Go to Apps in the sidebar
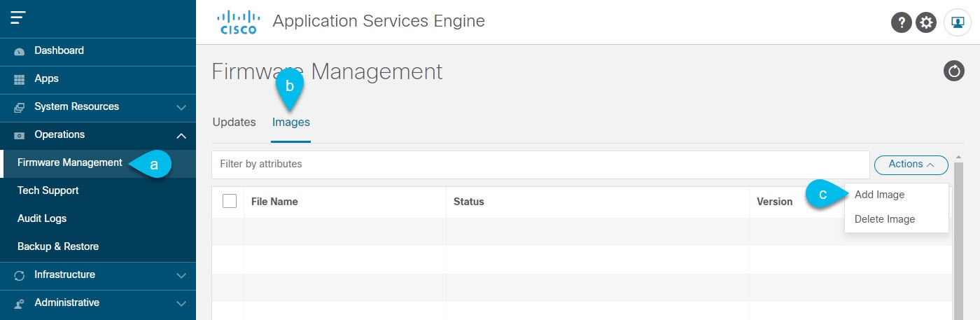The image size is (980, 320). coord(47,78)
